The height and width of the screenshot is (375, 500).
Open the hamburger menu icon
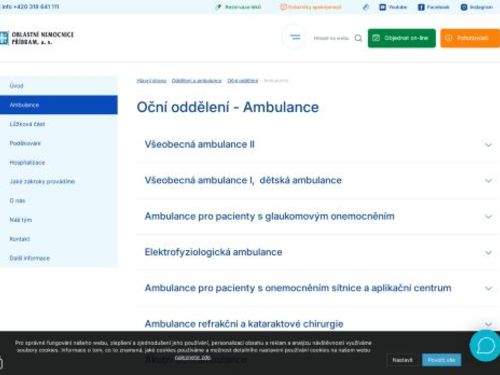pyautogui.click(x=295, y=37)
